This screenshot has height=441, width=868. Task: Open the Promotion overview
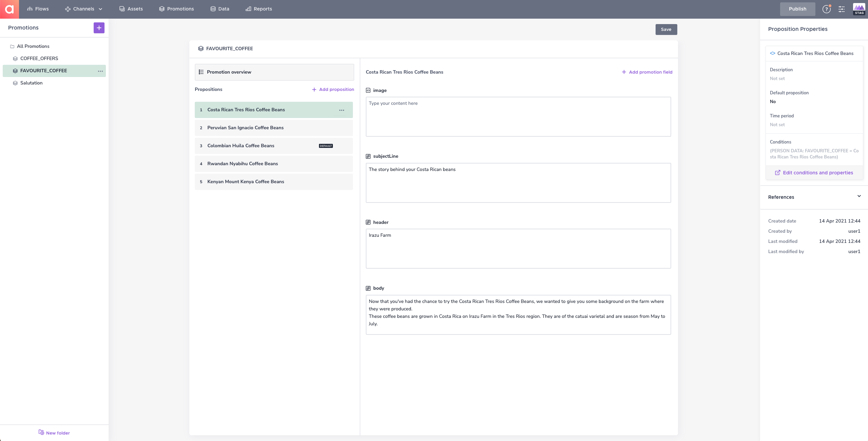pos(274,72)
